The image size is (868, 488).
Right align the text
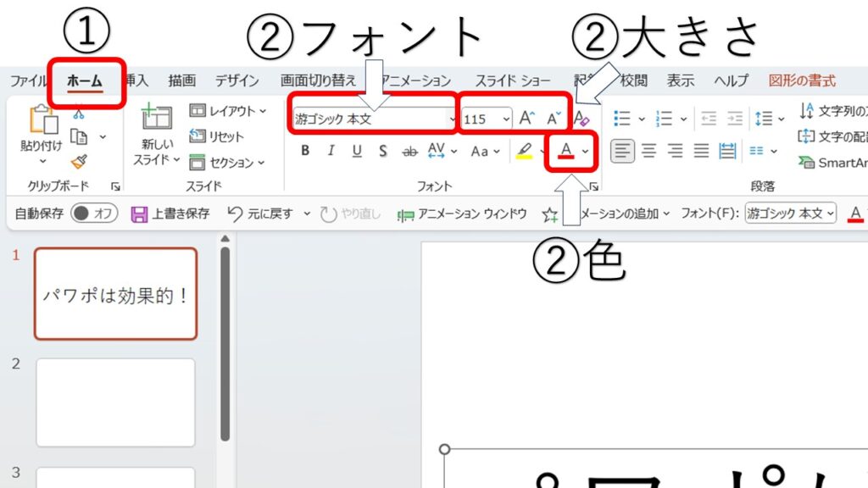pyautogui.click(x=675, y=151)
